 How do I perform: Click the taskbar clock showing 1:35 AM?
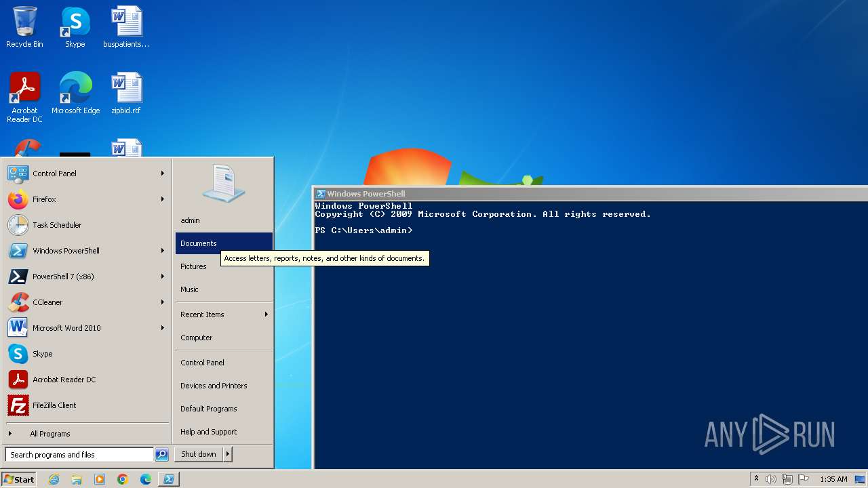pyautogui.click(x=833, y=479)
